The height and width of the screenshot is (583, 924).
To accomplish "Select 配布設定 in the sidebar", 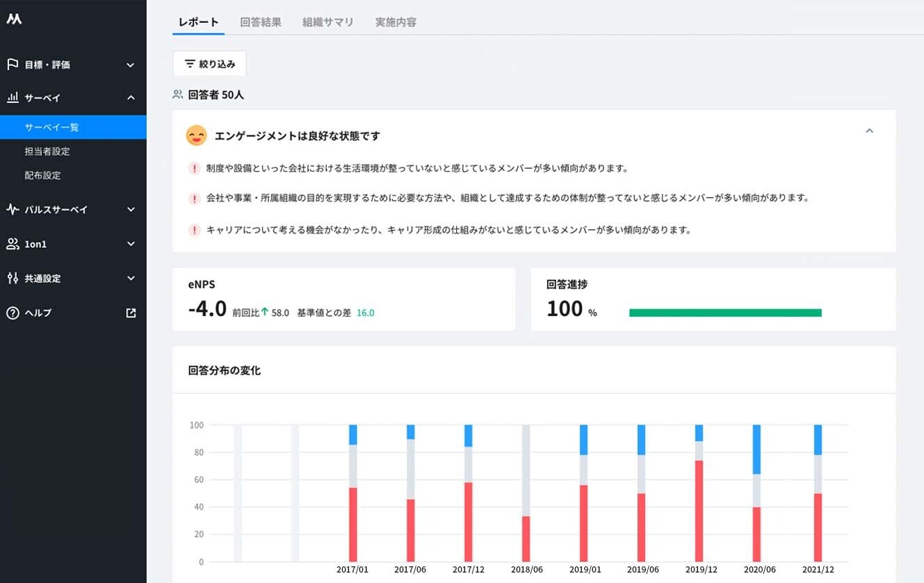I will (x=43, y=176).
